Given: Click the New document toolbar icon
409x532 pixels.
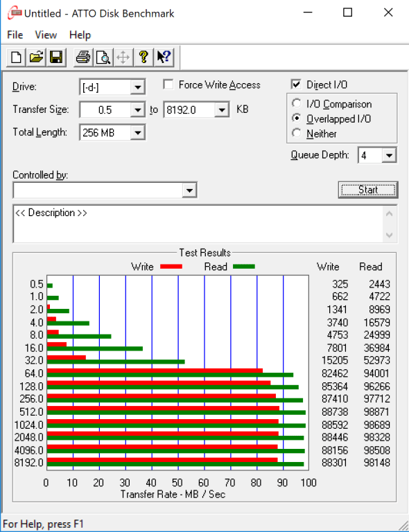Looking at the screenshot, I should tap(16, 57).
